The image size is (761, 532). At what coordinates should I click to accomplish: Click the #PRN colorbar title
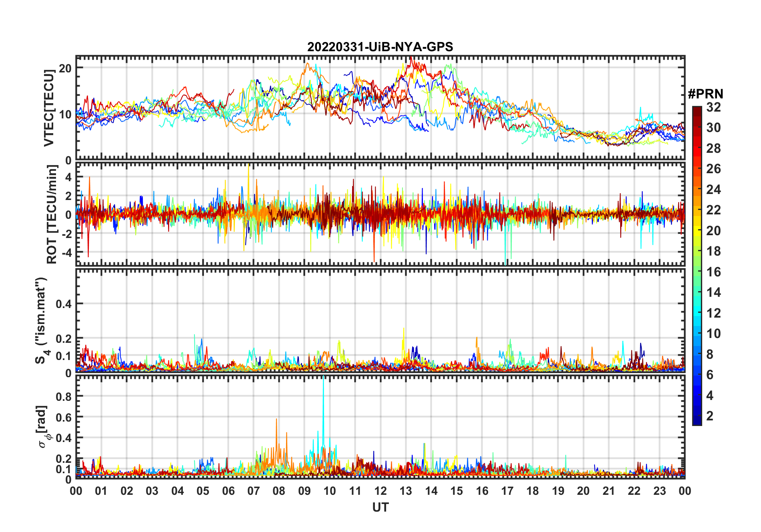pyautogui.click(x=705, y=94)
